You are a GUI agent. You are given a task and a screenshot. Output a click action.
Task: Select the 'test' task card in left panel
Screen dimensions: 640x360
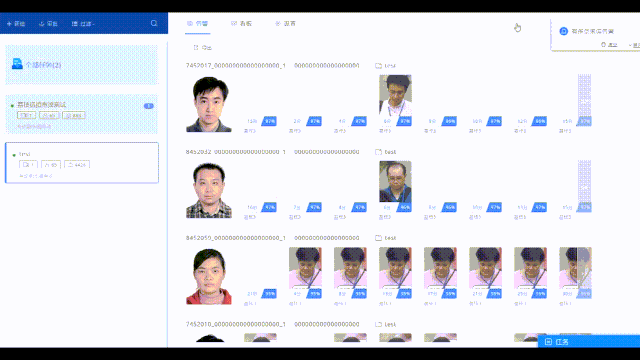82,162
